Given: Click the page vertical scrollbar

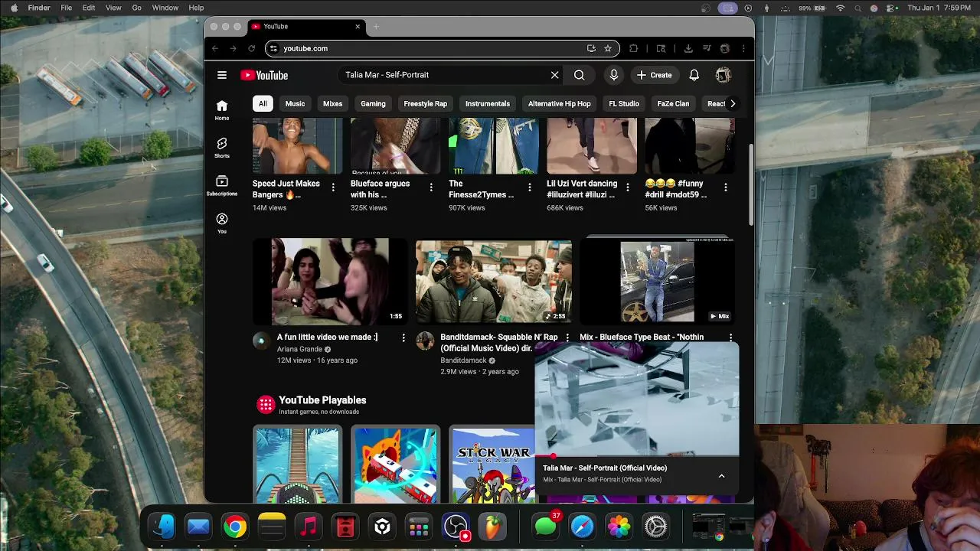Looking at the screenshot, I should click(x=750, y=184).
